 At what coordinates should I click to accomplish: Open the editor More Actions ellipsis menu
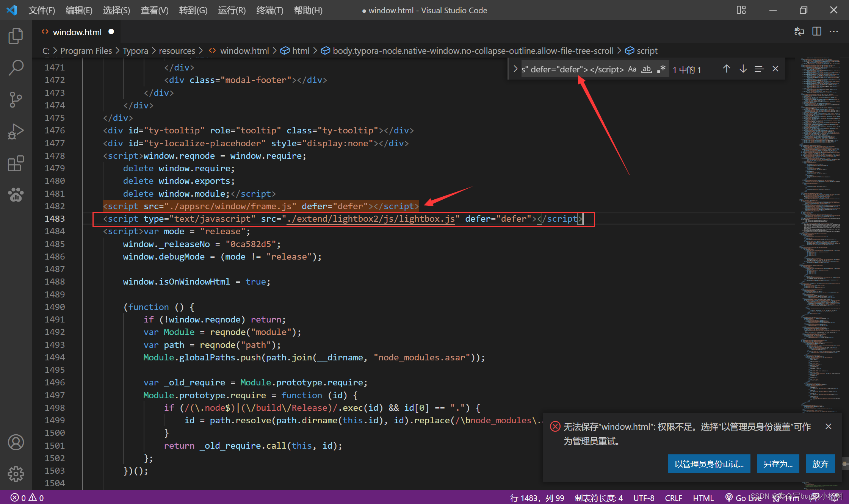834,32
